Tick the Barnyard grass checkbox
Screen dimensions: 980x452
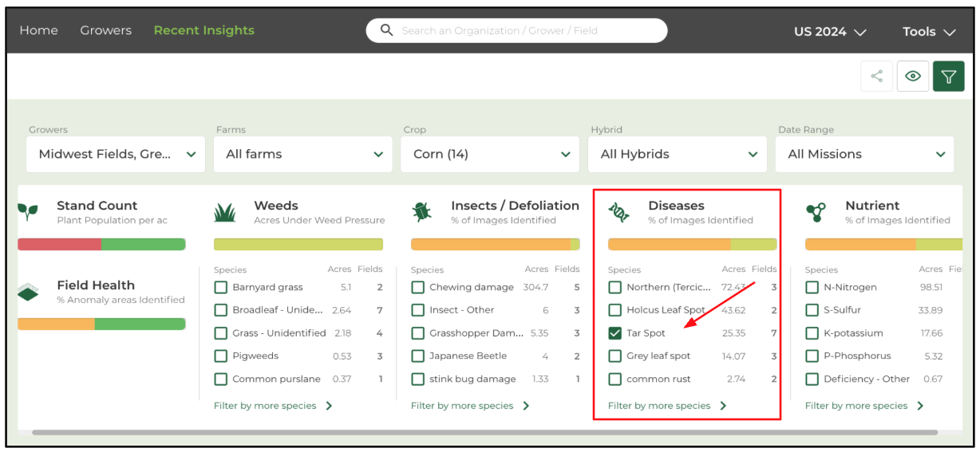[x=220, y=287]
